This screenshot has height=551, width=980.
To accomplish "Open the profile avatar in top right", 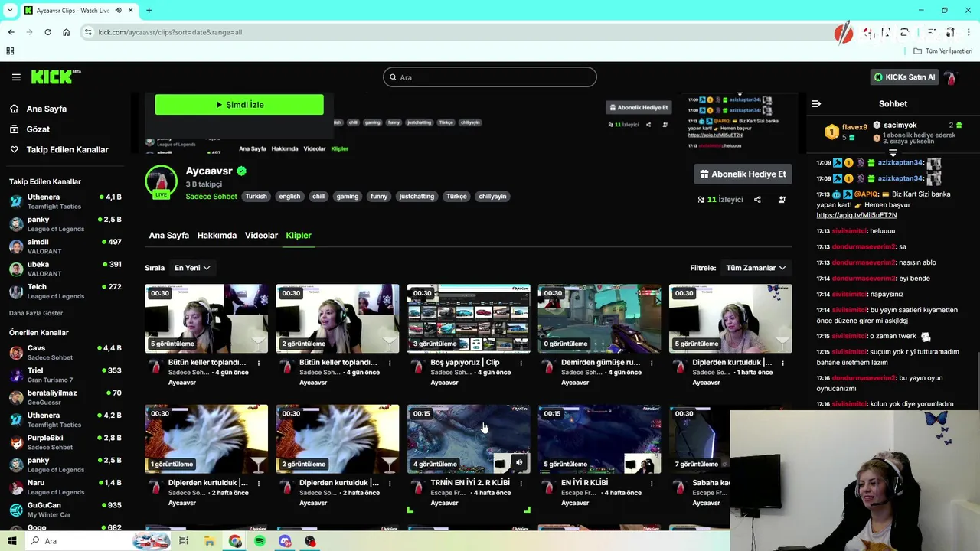I will (x=950, y=77).
